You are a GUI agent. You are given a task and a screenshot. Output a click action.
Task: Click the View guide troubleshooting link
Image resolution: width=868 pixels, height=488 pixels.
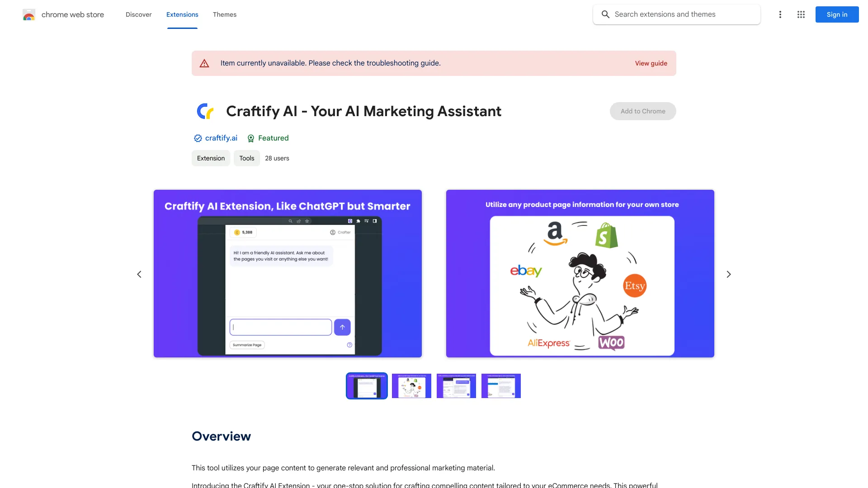[651, 62]
